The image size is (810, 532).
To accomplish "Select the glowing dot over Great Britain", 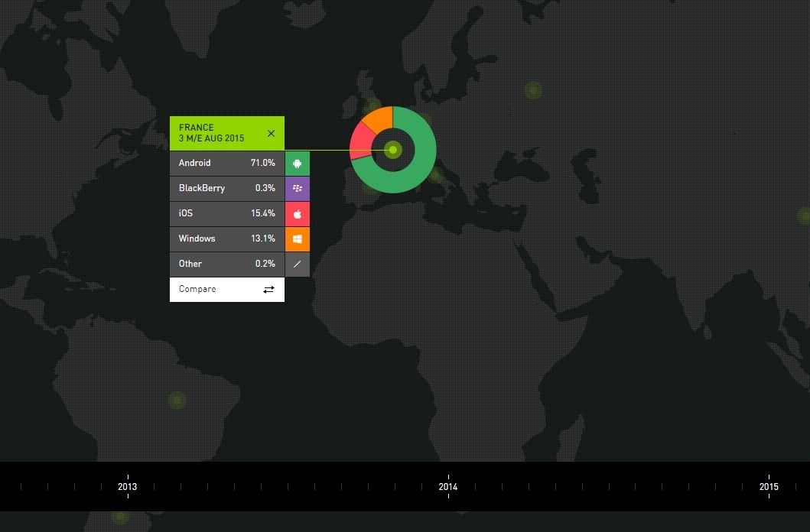I will tap(372, 107).
